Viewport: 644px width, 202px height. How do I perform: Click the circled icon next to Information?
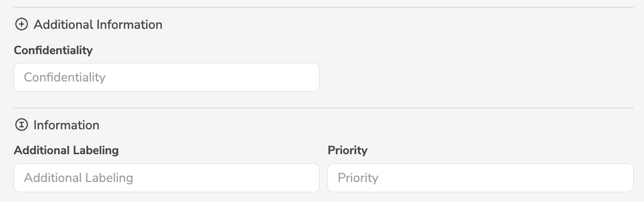21,125
